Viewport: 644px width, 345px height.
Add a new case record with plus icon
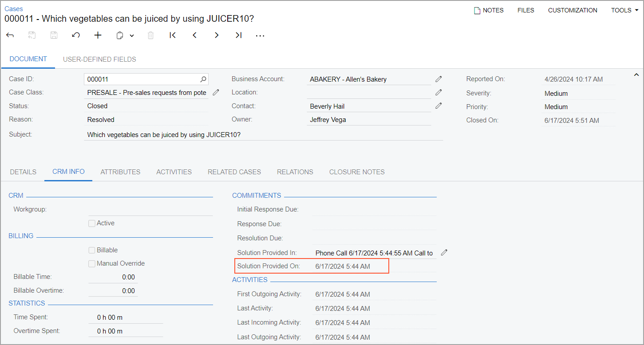coord(98,35)
